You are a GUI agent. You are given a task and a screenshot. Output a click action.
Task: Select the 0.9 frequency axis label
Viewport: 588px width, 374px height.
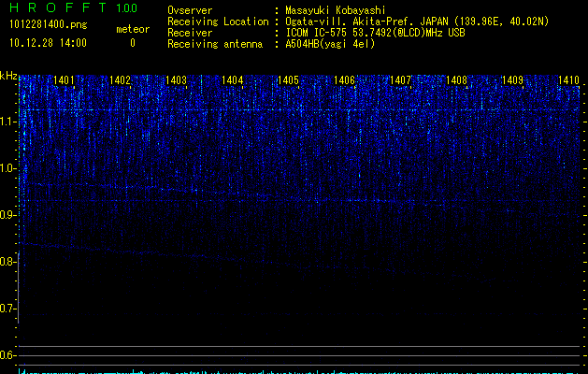coord(7,215)
